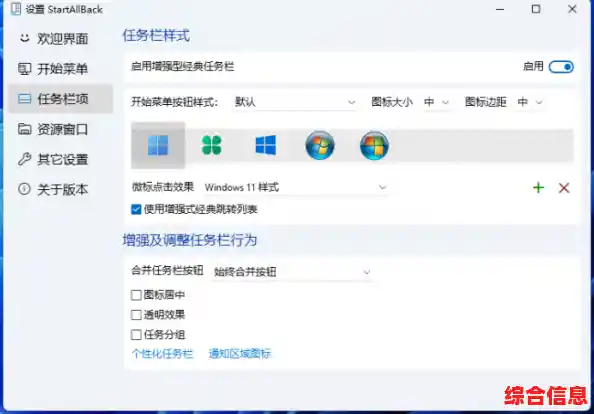Open the 合并任务栏按钮 dropdown
594x414 pixels.
tap(292, 272)
